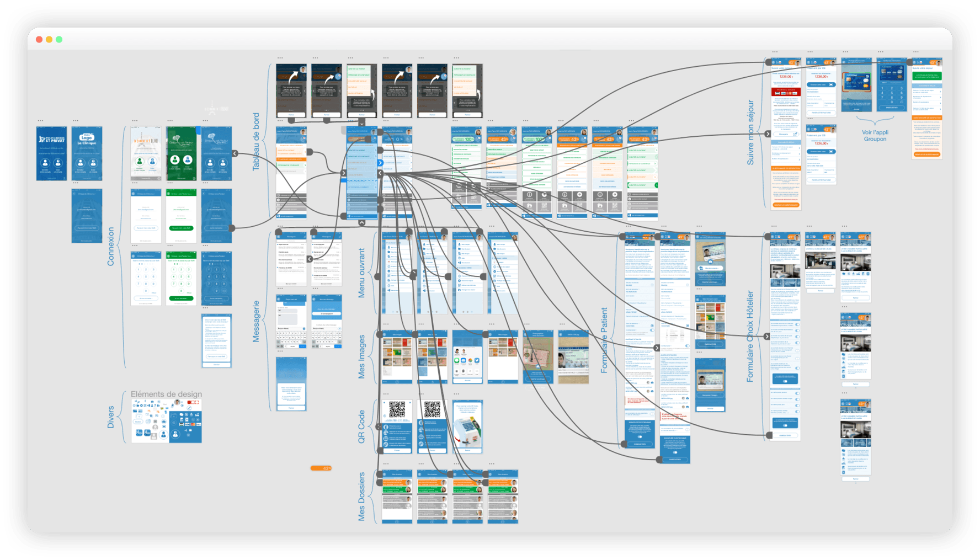The width and height of the screenshot is (980, 560).
Task: Click the account login icon on the St Privat screen
Action: [x=45, y=163]
